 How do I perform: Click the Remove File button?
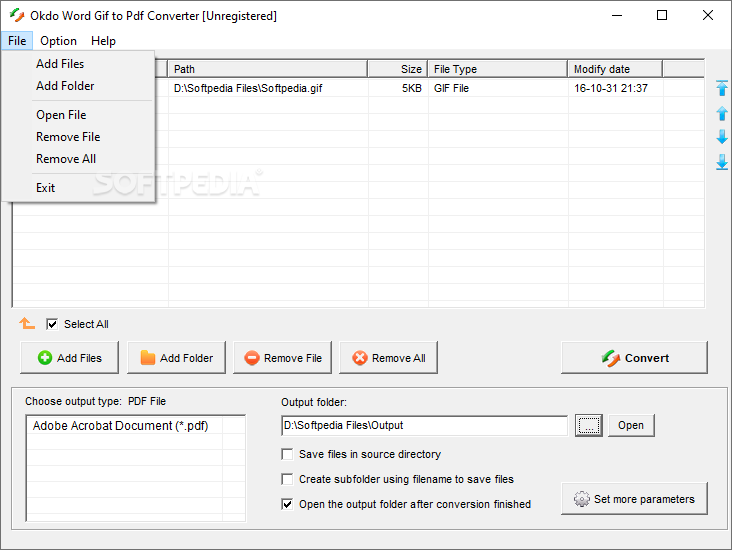pyautogui.click(x=282, y=358)
